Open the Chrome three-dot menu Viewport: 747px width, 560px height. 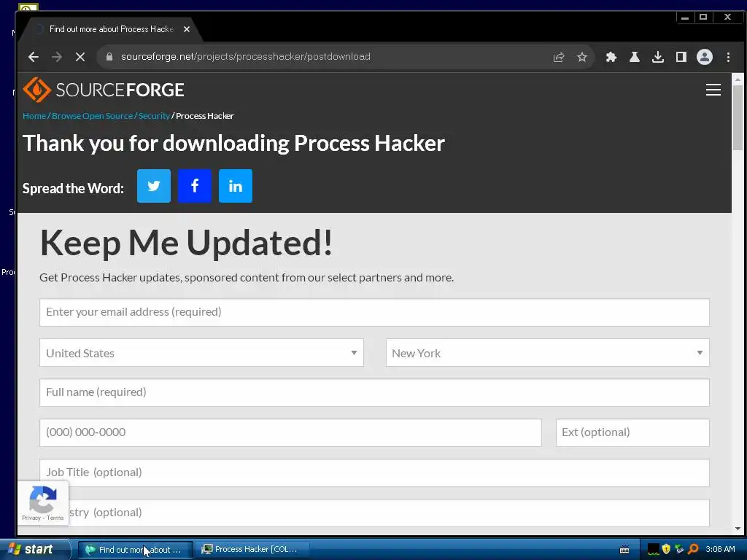pos(728,57)
